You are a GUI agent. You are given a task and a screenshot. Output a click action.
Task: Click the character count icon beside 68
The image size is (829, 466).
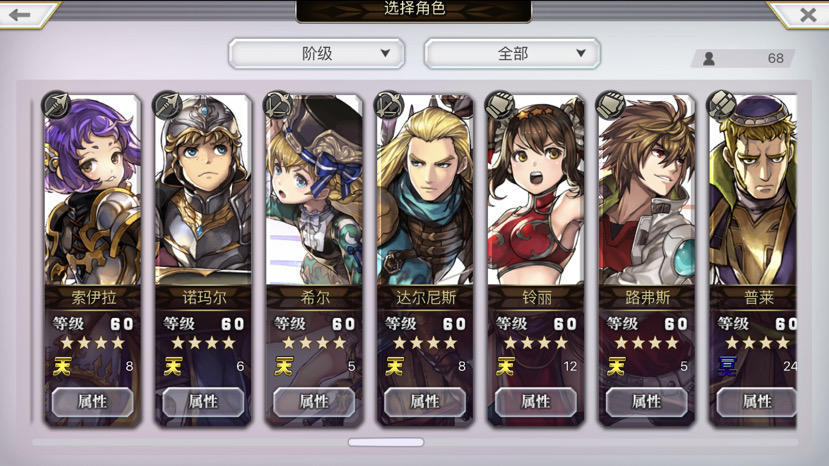(709, 58)
